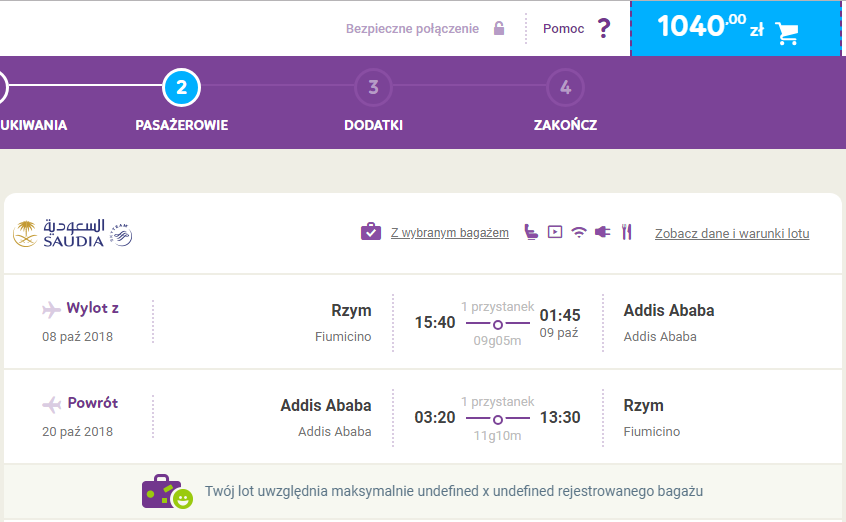Click the SkyTeam alliance emblem
The image size is (846, 522).
(x=121, y=235)
